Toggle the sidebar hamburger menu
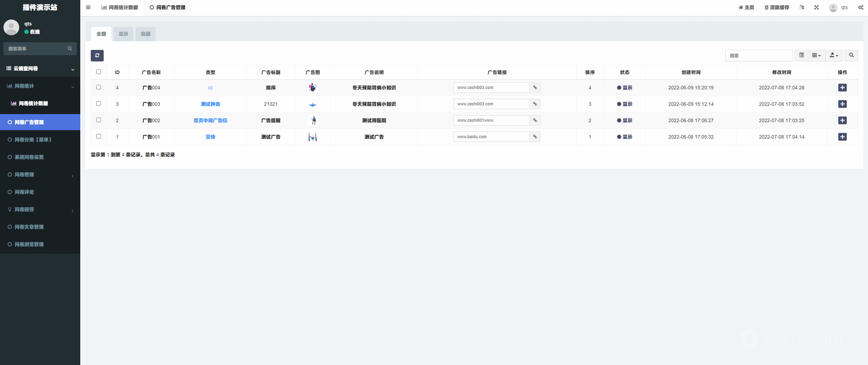 (x=88, y=7)
